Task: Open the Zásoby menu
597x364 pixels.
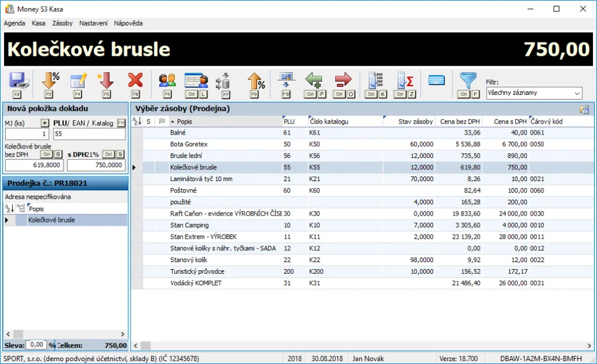Action: point(62,23)
